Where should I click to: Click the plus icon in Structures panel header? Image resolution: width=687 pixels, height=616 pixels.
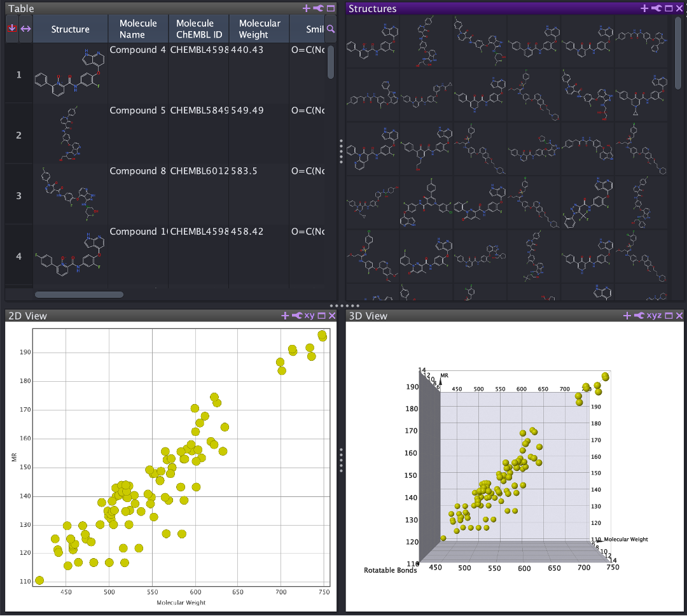pyautogui.click(x=644, y=8)
